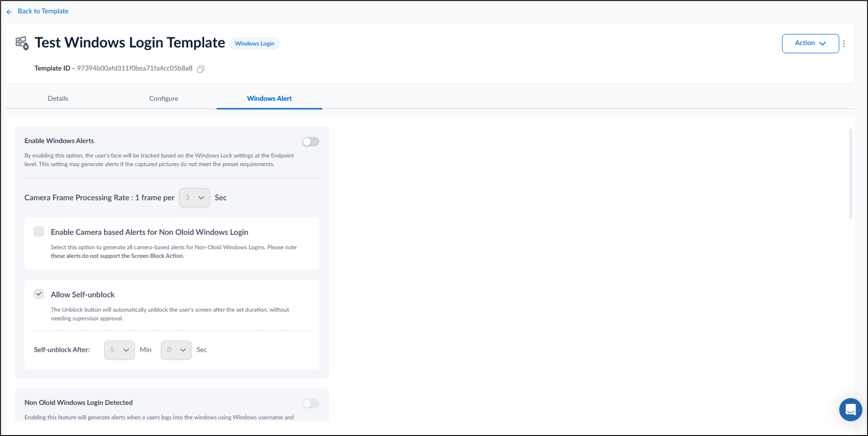Click the vertical scrollbar of the alert panel
This screenshot has height=436, width=868.
[851, 173]
